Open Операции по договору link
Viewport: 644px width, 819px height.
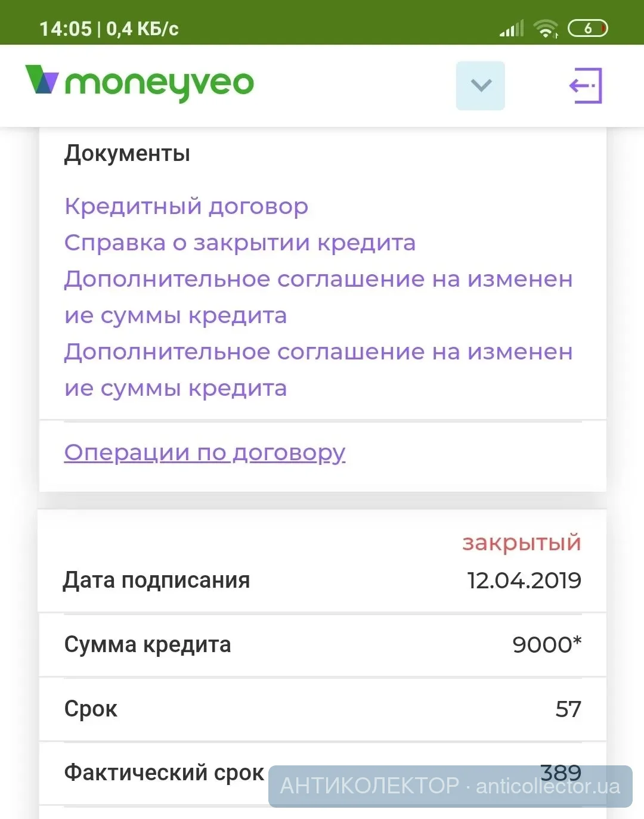[x=205, y=452]
